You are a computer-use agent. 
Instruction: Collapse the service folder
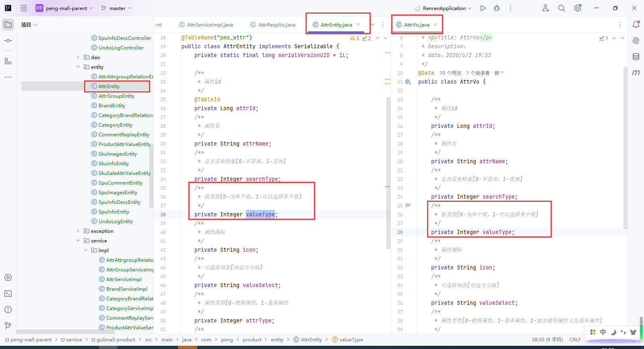(x=78, y=240)
